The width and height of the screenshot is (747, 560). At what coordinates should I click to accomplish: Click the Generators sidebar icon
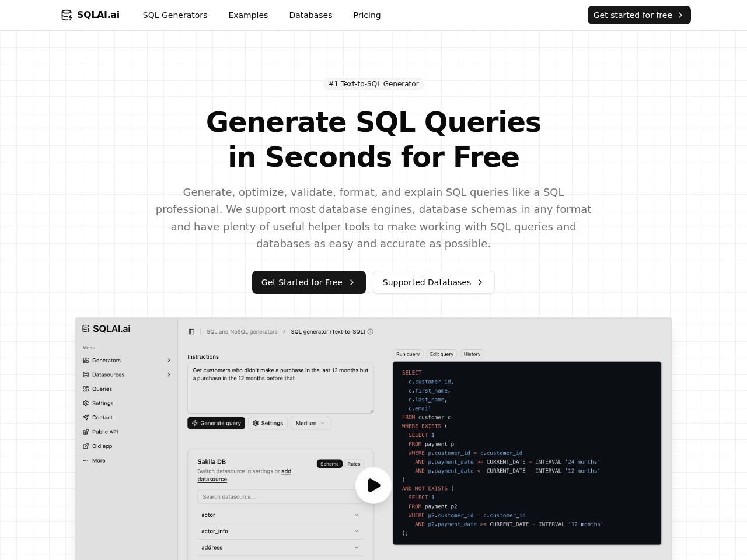click(86, 360)
